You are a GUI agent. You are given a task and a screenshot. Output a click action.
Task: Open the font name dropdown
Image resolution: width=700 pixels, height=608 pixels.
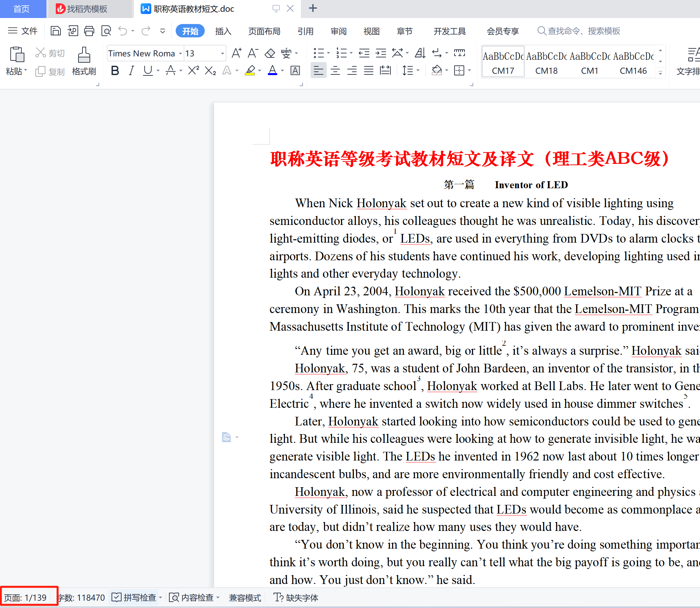click(x=180, y=53)
